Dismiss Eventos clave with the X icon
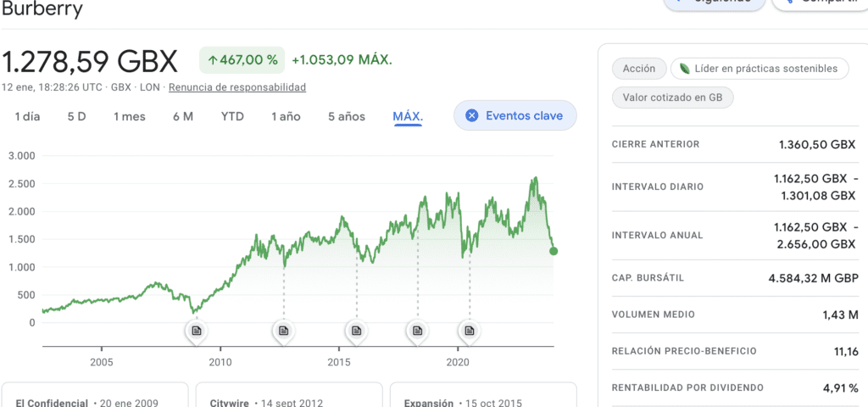868x407 pixels. point(471,115)
